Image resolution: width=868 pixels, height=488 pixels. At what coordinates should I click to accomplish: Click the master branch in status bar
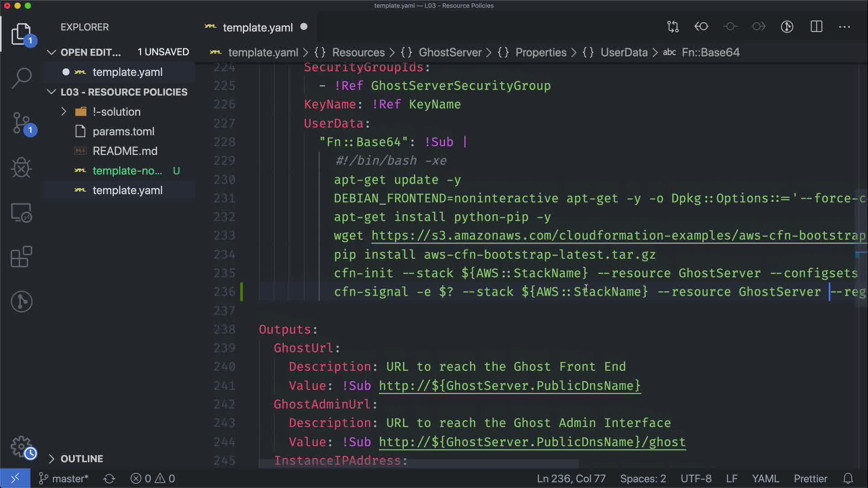point(64,479)
